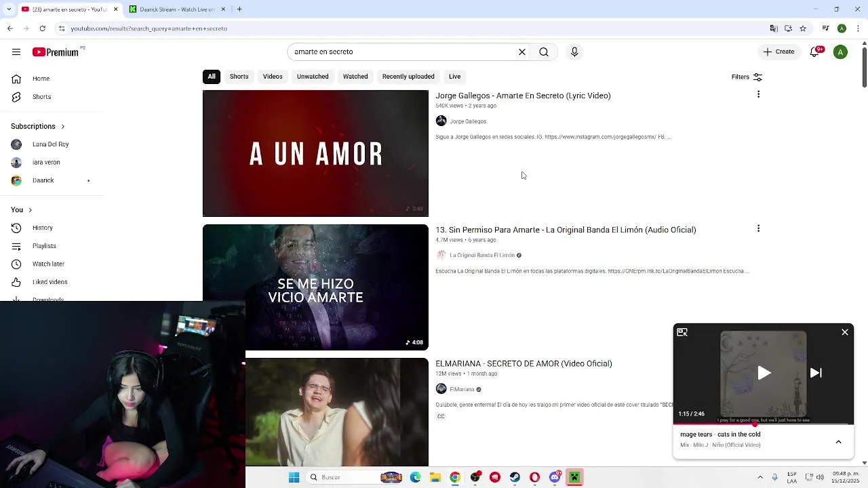868x488 pixels.
Task: Select the All filter chip
Action: click(212, 77)
